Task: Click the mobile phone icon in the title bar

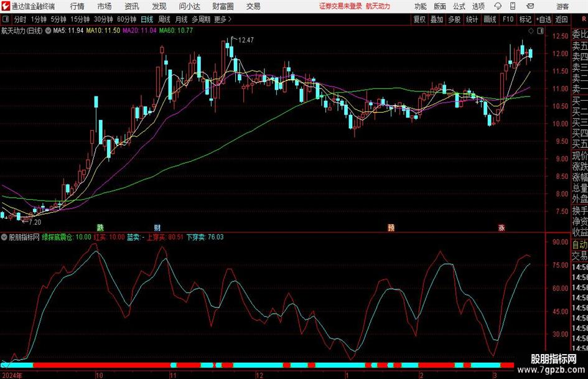Action: [513, 6]
